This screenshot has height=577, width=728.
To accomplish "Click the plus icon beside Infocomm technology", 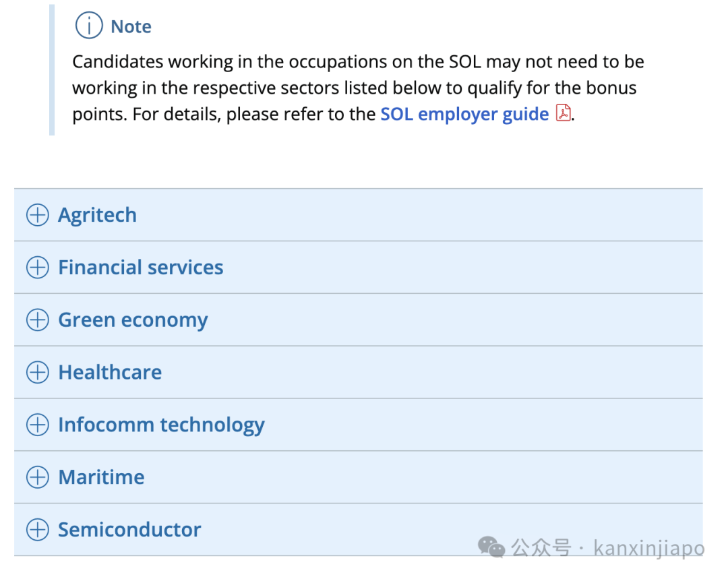I will tap(38, 425).
